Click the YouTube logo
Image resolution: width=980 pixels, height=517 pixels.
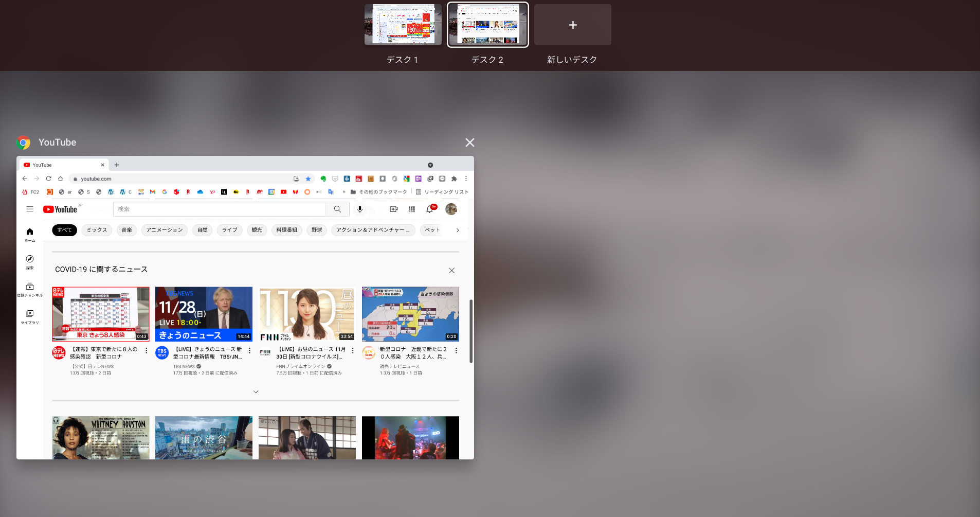tap(60, 209)
